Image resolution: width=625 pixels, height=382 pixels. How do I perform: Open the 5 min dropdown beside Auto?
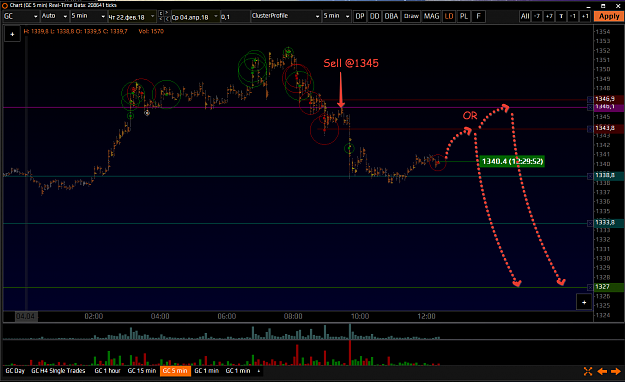tap(88, 16)
